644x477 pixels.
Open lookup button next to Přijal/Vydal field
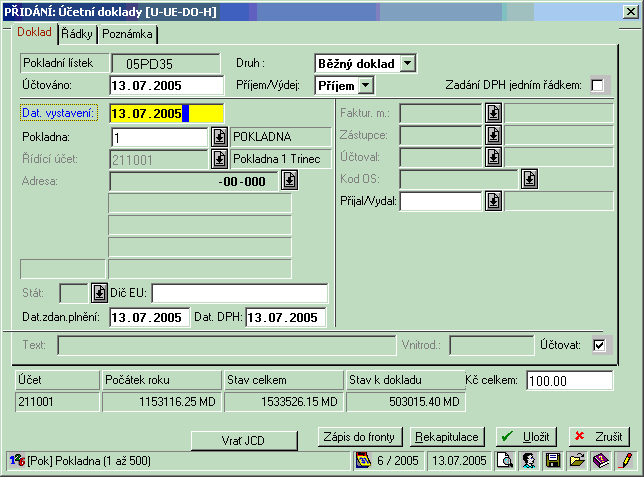pos(493,201)
